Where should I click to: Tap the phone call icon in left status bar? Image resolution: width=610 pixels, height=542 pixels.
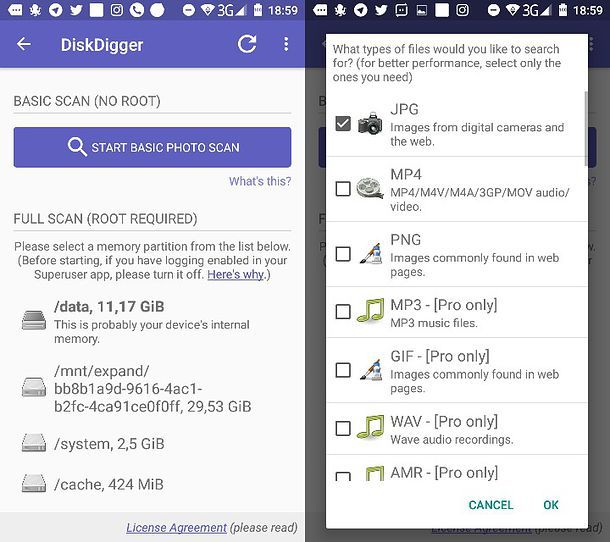pos(137,10)
